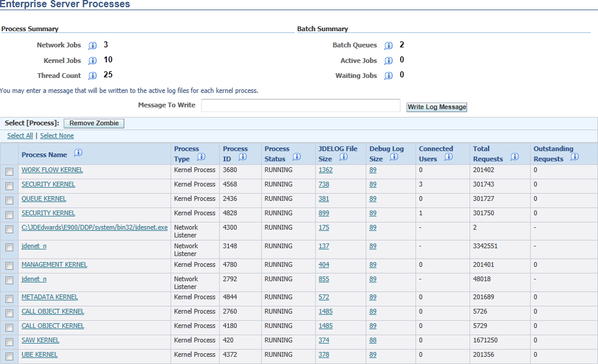Screen dimensions: 598x364
Task: Open JDELOG file size 899 link
Action: coord(324,213)
